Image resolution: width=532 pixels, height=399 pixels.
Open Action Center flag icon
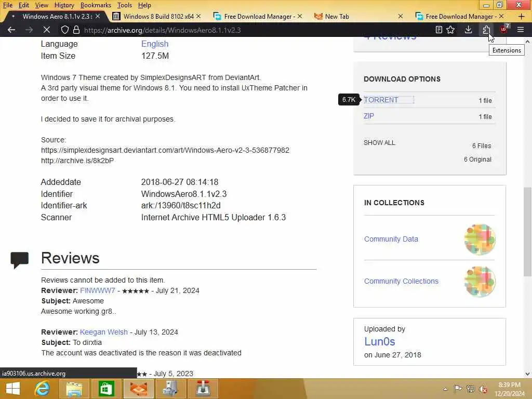point(458,389)
